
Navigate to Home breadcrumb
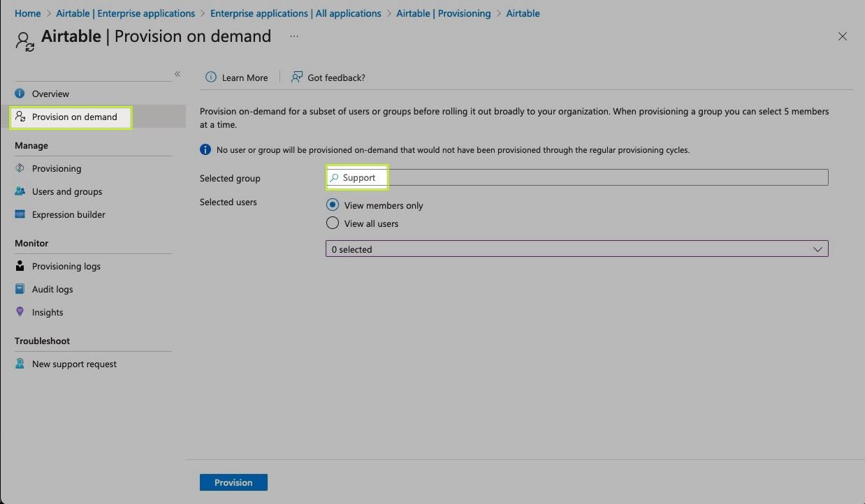28,13
